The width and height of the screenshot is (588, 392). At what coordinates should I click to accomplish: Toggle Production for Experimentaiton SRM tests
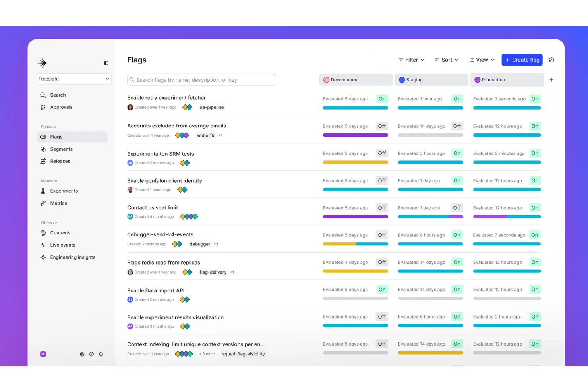(x=535, y=153)
